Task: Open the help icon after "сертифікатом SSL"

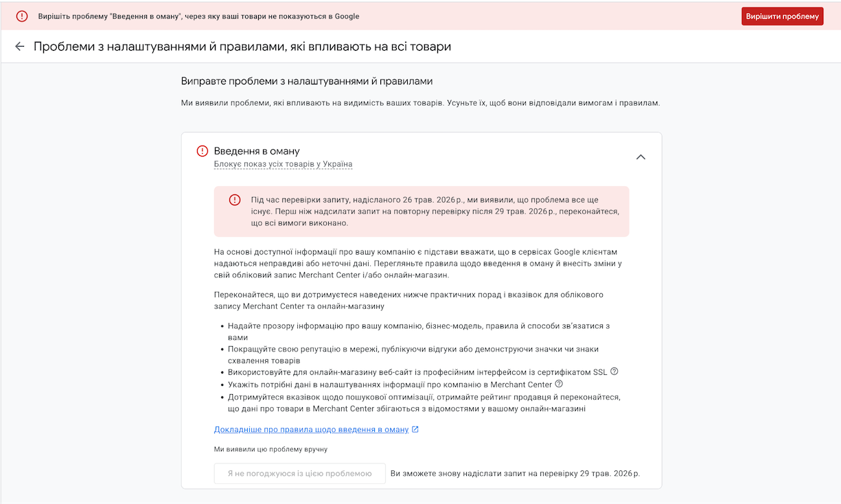Action: coord(614,371)
